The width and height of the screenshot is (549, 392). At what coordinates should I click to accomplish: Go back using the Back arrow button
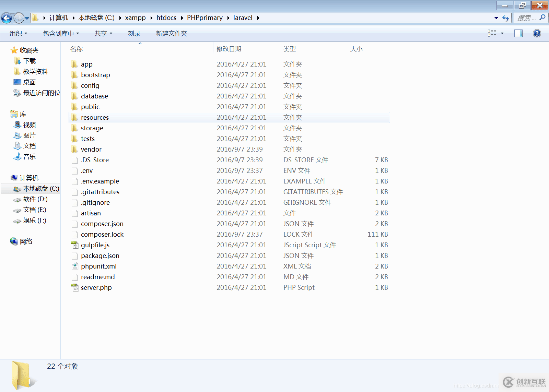tap(7, 18)
